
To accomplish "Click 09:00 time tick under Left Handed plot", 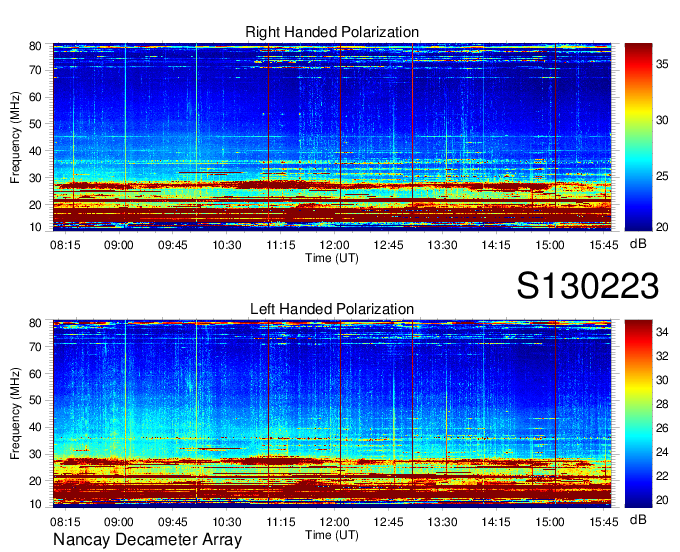I will 119,522.
